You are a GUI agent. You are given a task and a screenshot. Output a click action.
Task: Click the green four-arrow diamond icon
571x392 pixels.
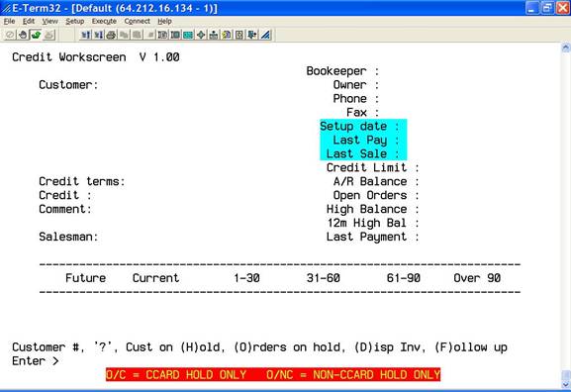click(201, 35)
